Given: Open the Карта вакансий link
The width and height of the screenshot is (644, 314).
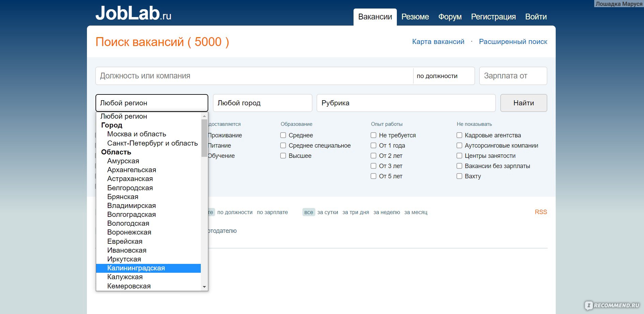Looking at the screenshot, I should coord(438,42).
